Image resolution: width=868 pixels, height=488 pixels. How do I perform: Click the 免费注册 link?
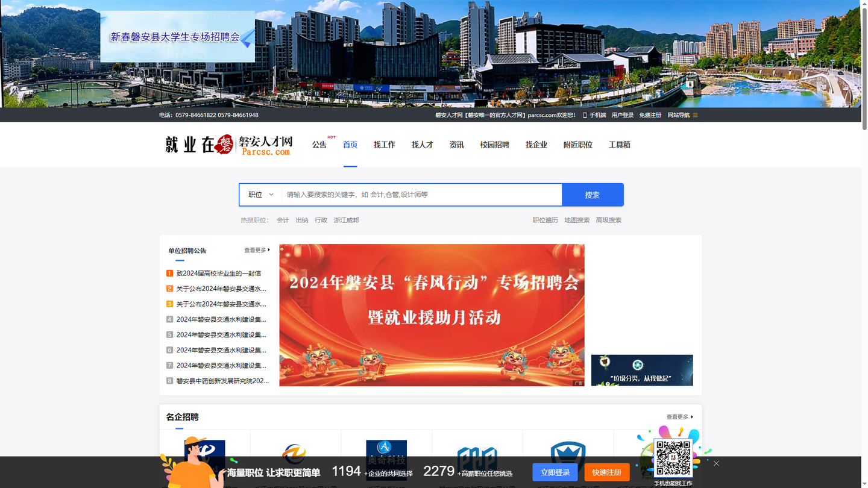click(650, 115)
